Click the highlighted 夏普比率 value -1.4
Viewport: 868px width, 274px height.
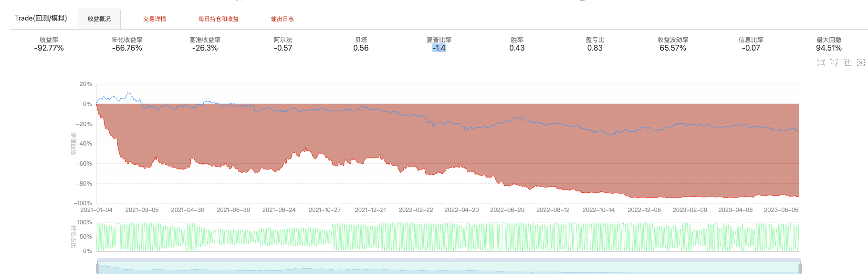click(x=439, y=48)
